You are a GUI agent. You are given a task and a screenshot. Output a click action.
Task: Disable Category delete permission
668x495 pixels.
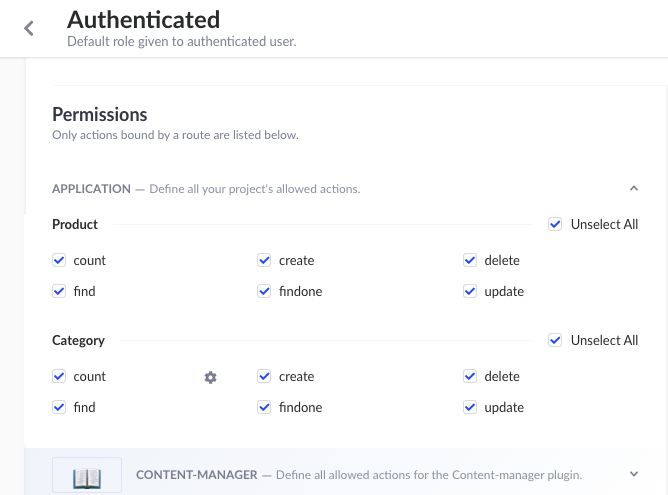coord(470,377)
